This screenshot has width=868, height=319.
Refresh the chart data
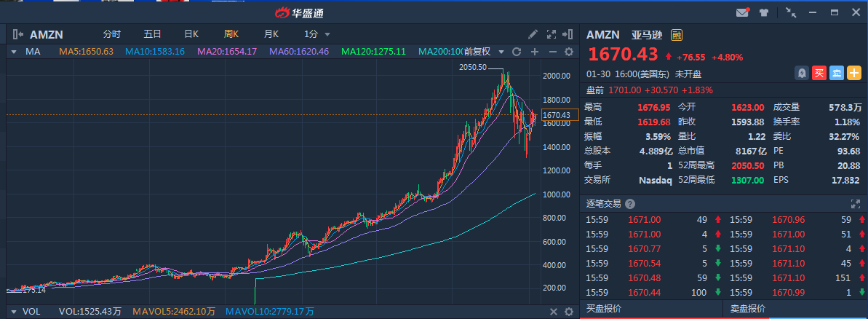[x=517, y=52]
